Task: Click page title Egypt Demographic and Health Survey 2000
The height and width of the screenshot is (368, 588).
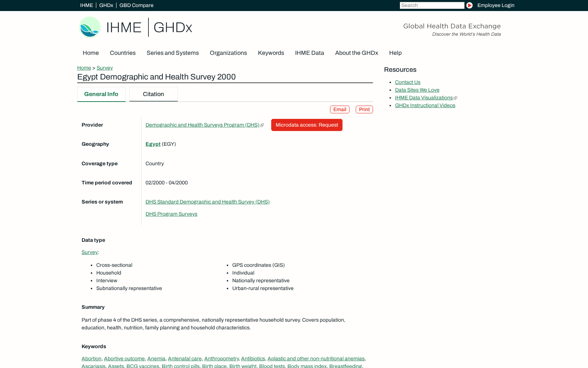Action: point(157,77)
